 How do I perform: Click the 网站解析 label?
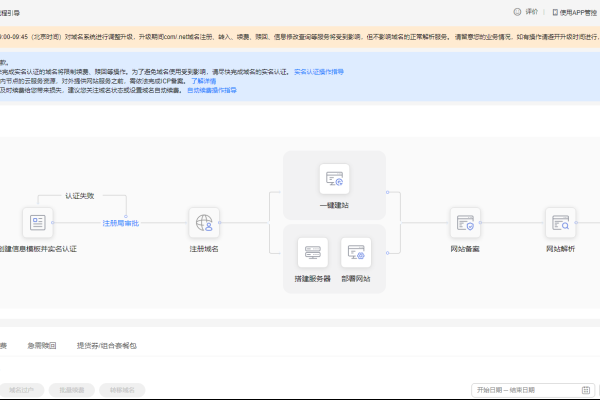click(x=560, y=249)
